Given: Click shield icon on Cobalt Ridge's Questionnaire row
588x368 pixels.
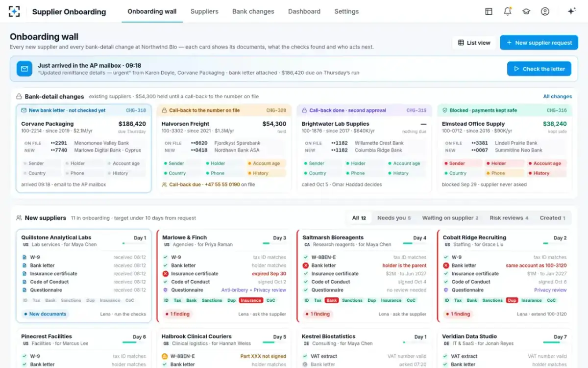Looking at the screenshot, I should [446, 290].
